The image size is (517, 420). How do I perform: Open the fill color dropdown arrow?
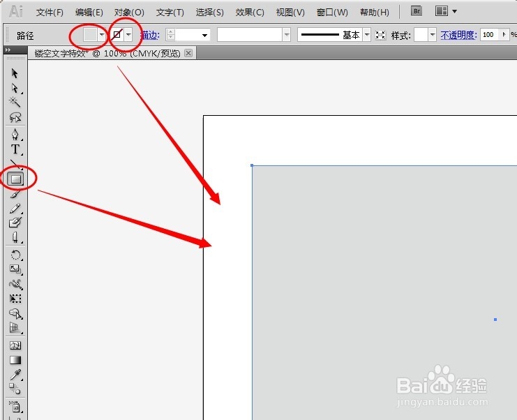(102, 34)
